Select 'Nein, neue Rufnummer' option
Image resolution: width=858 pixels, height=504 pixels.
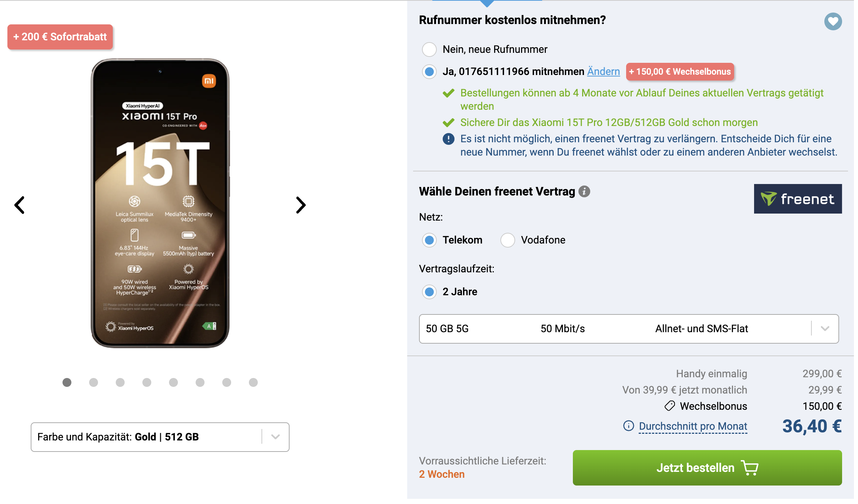click(x=429, y=49)
